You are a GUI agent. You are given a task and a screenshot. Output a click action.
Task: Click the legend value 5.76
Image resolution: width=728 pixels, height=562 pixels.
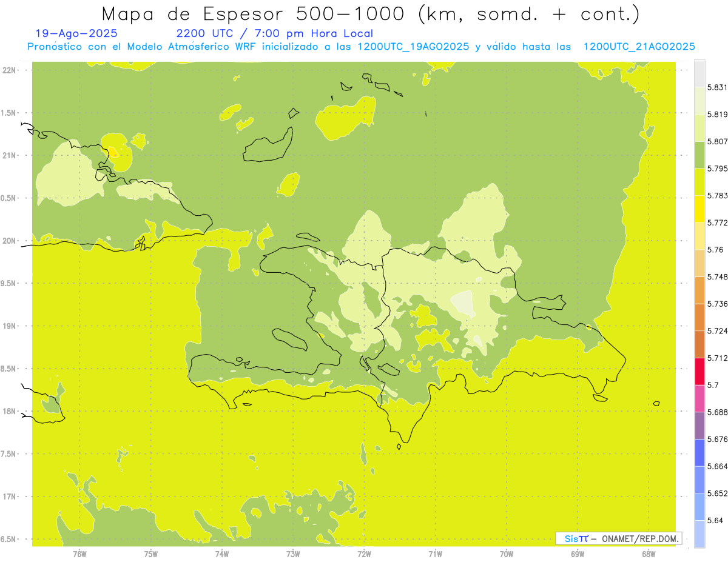pos(715,250)
